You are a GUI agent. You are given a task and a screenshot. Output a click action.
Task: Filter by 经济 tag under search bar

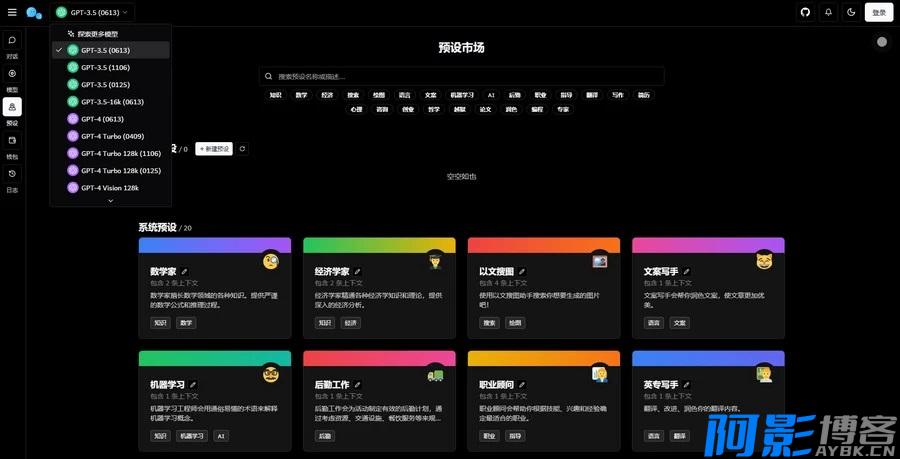328,95
